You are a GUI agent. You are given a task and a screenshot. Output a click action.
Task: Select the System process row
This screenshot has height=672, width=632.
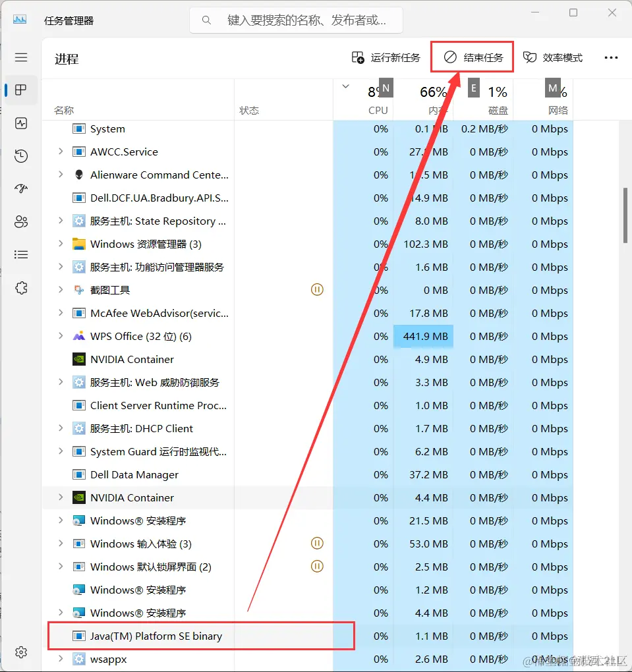[x=307, y=128]
